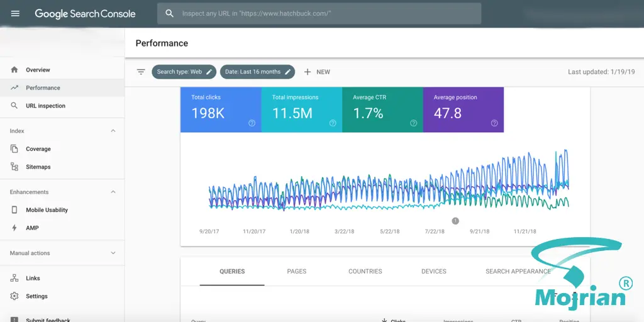Image resolution: width=644 pixels, height=322 pixels.
Task: Click the Performance trend-line icon
Action: coord(14,87)
